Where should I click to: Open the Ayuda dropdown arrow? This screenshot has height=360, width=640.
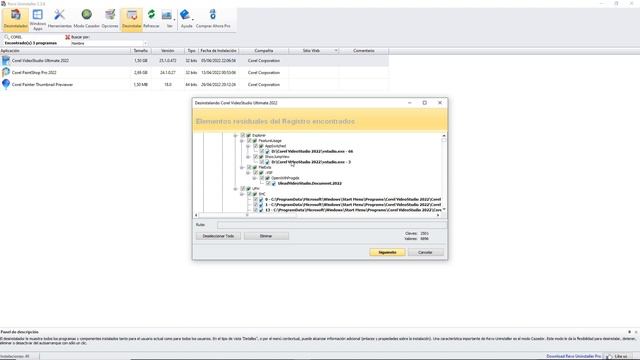(x=192, y=20)
